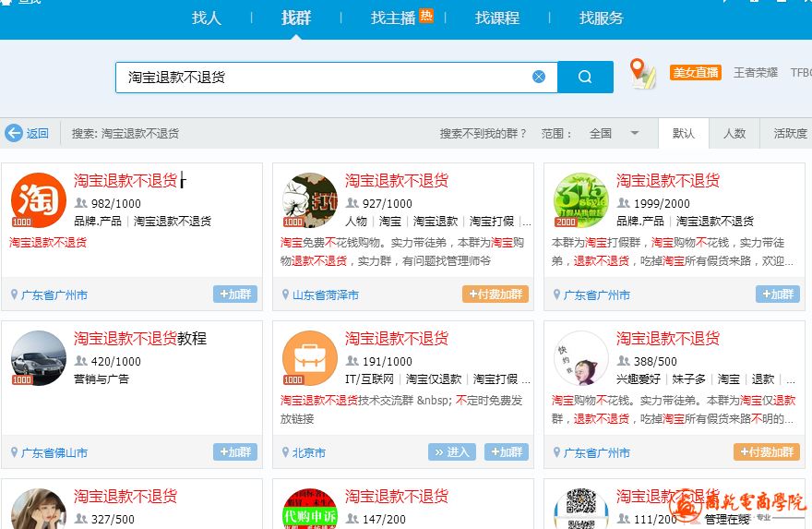
Task: Switch to the 找人 tab
Action: tap(207, 18)
